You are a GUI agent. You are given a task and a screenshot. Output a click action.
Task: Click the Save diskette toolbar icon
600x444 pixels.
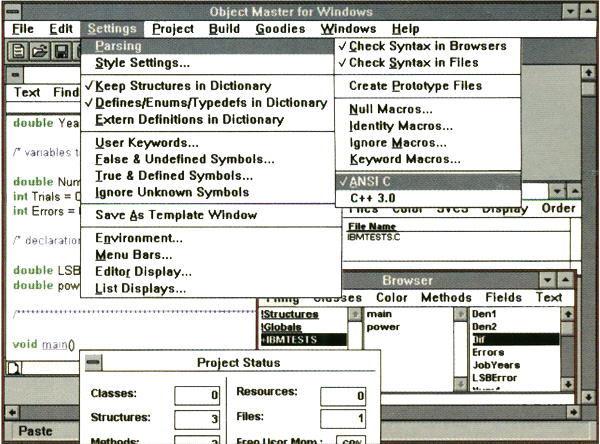(60, 50)
